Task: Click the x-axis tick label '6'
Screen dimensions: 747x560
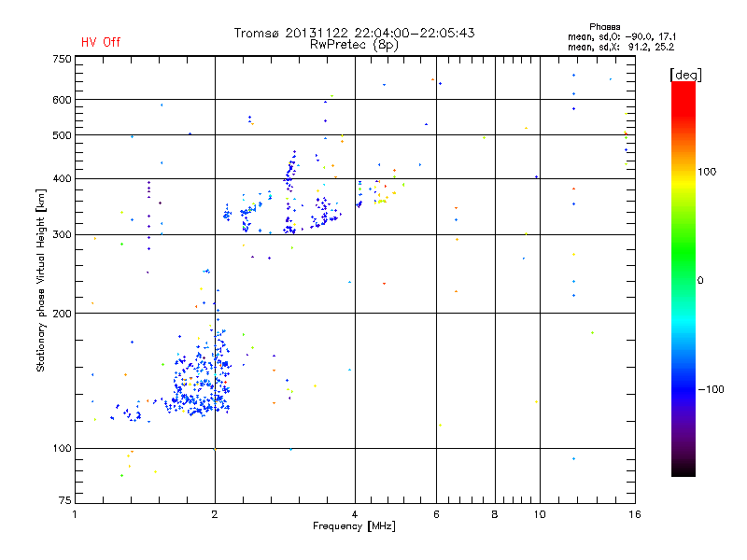Action: pyautogui.click(x=436, y=514)
